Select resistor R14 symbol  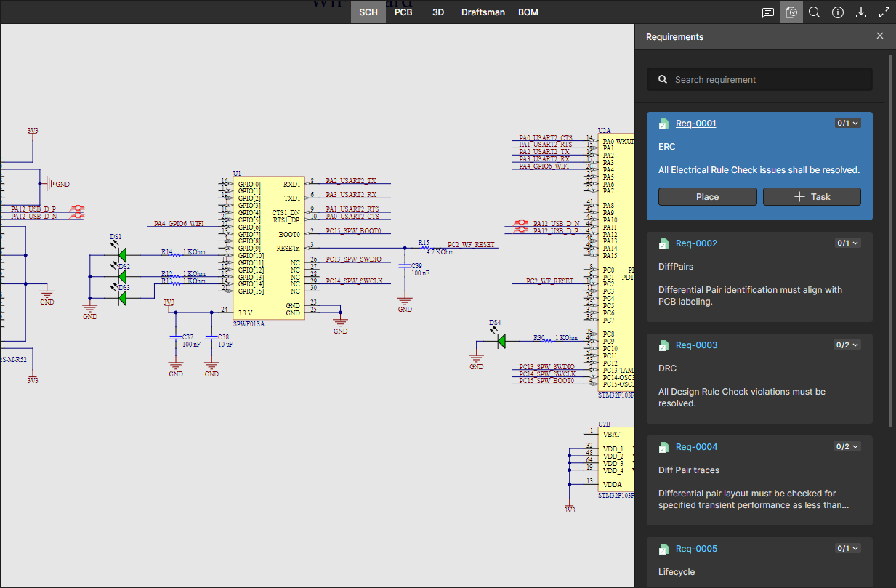point(176,254)
